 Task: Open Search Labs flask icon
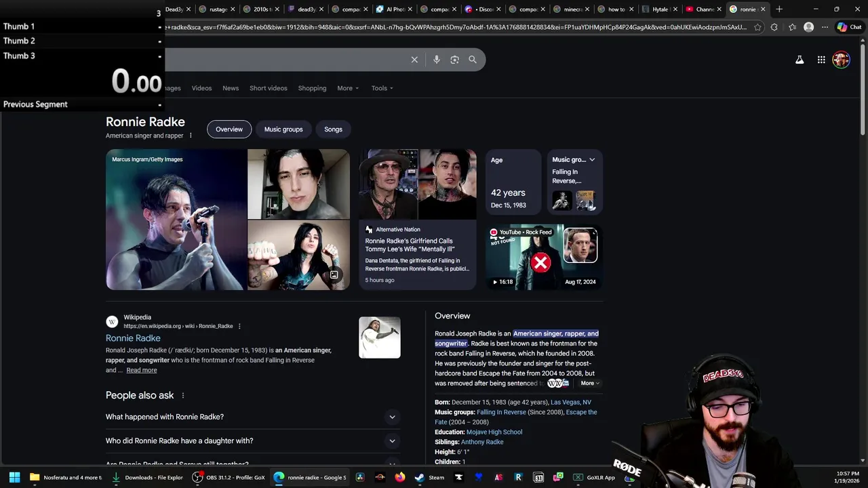800,60
